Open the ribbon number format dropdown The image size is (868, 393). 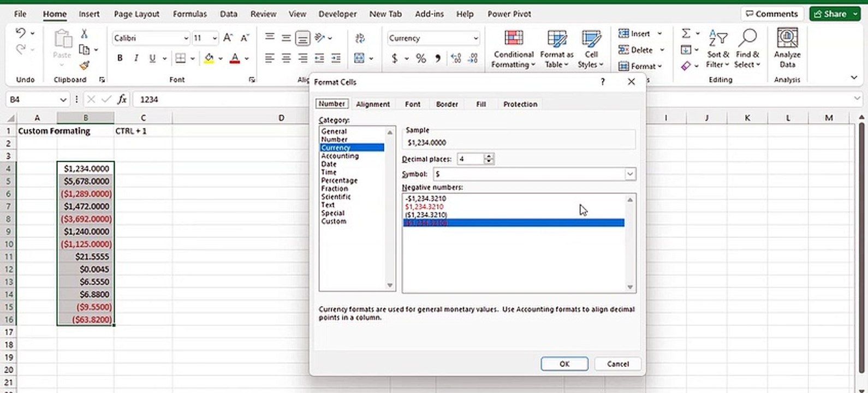coord(475,38)
